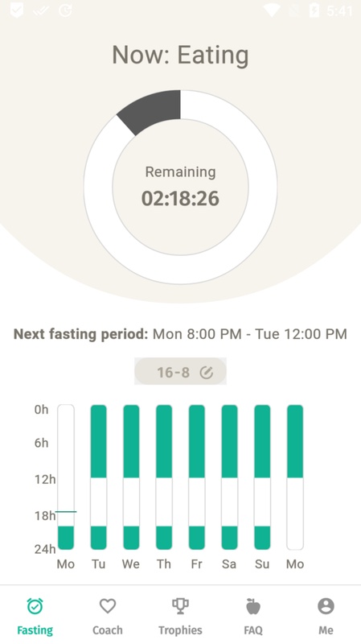Select the Tuesday fasting bar
The image size is (361, 644).
(98, 477)
